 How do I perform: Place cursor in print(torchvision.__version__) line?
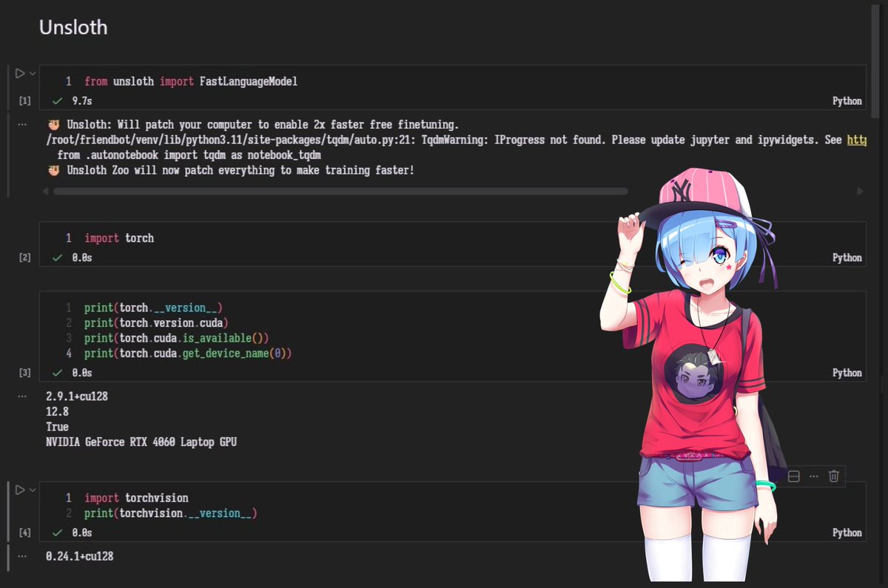[170, 513]
